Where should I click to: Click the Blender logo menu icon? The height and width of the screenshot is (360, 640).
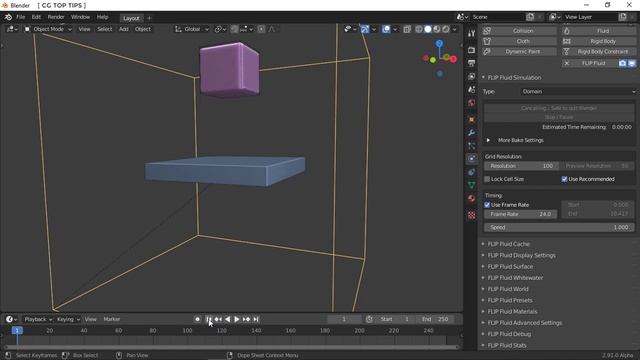pyautogui.click(x=8, y=17)
